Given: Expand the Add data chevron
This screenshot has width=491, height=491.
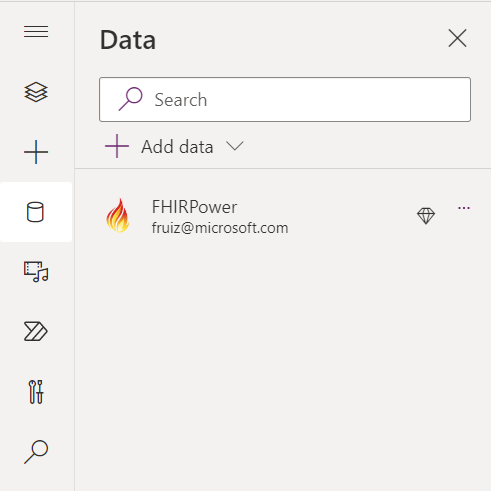Looking at the screenshot, I should [235, 146].
